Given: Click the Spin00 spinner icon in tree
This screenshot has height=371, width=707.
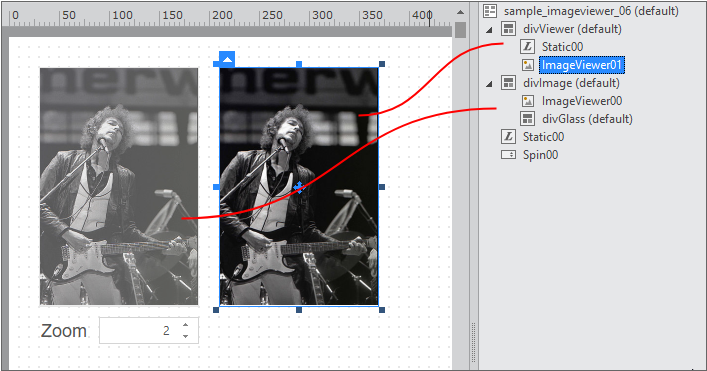Looking at the screenshot, I should point(508,155).
